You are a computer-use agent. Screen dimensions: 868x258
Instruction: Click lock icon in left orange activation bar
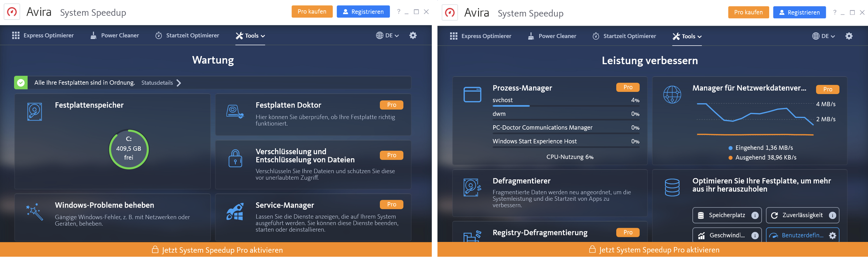tap(155, 250)
